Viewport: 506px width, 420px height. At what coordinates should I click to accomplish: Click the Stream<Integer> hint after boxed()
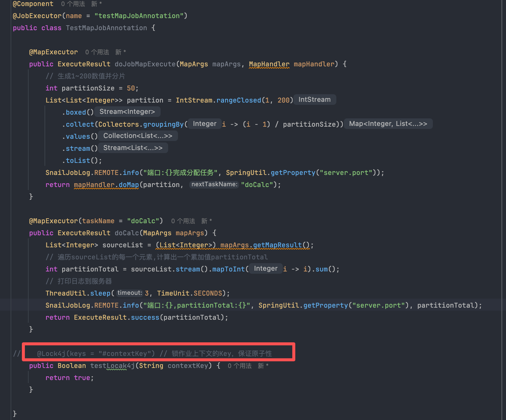pyautogui.click(x=127, y=112)
